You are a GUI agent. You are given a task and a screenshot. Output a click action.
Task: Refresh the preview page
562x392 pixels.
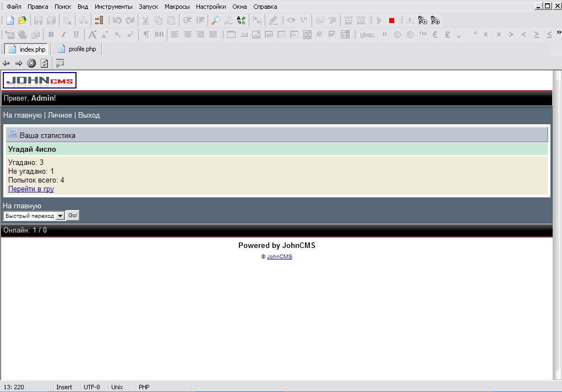click(x=44, y=63)
